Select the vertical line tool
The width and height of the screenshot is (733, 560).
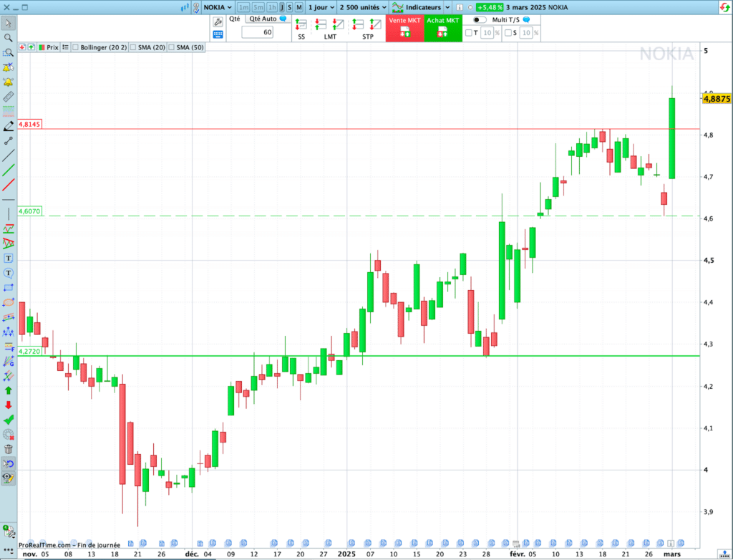click(x=9, y=214)
